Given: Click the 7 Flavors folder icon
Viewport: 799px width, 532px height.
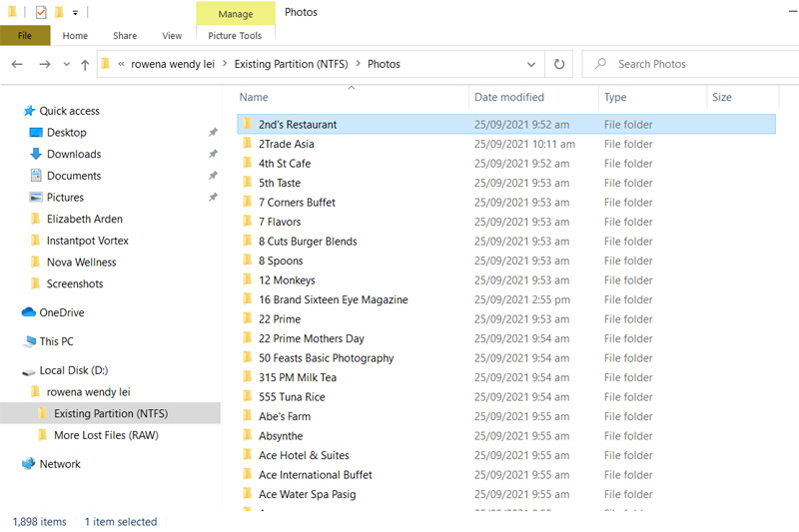Looking at the screenshot, I should click(248, 222).
